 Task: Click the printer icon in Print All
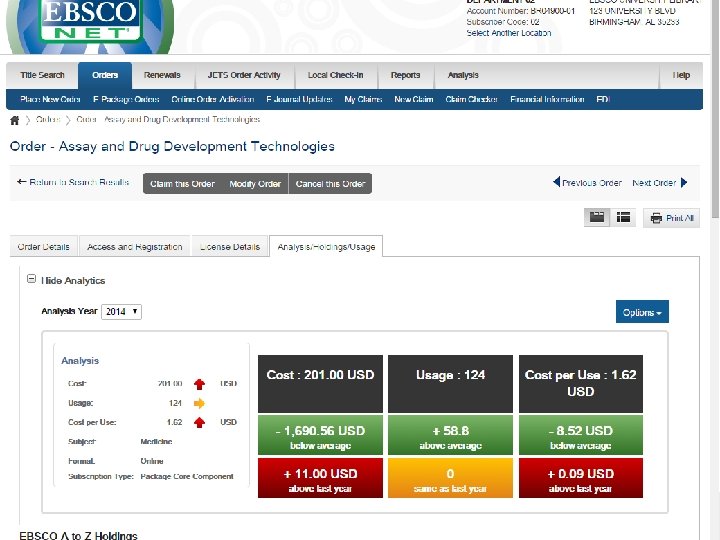click(656, 218)
